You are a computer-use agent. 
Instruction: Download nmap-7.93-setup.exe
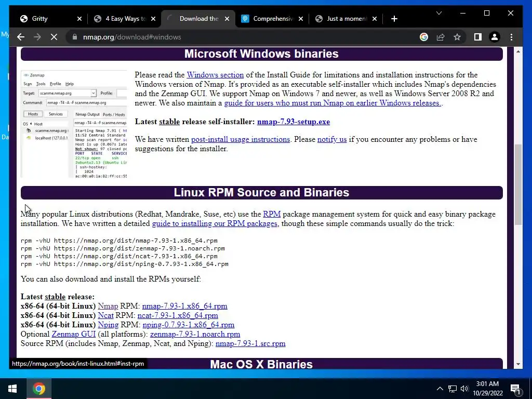pyautogui.click(x=294, y=122)
